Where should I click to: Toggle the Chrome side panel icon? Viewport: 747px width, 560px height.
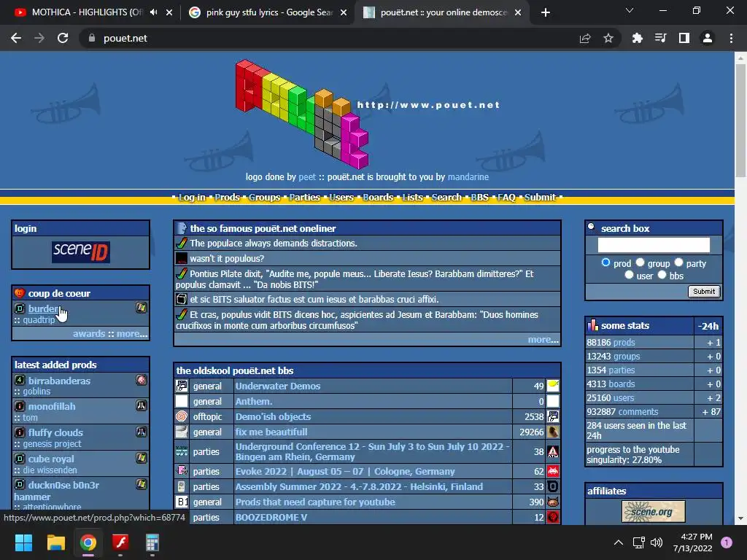684,38
